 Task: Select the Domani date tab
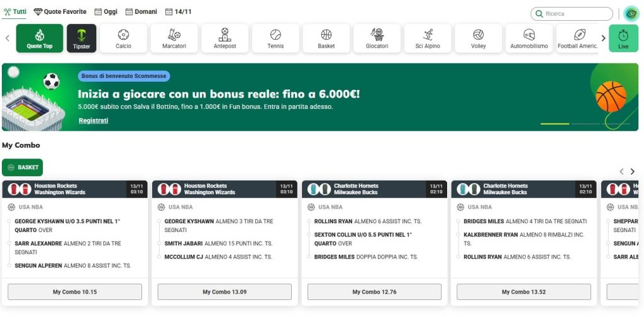pyautogui.click(x=142, y=12)
